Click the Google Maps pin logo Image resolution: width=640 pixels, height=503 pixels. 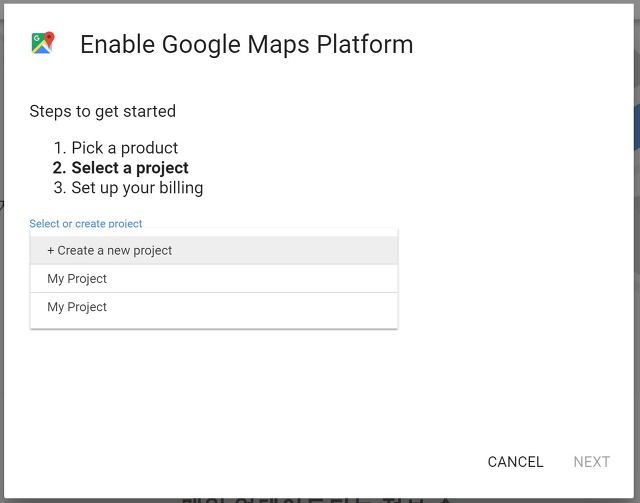tap(43, 43)
